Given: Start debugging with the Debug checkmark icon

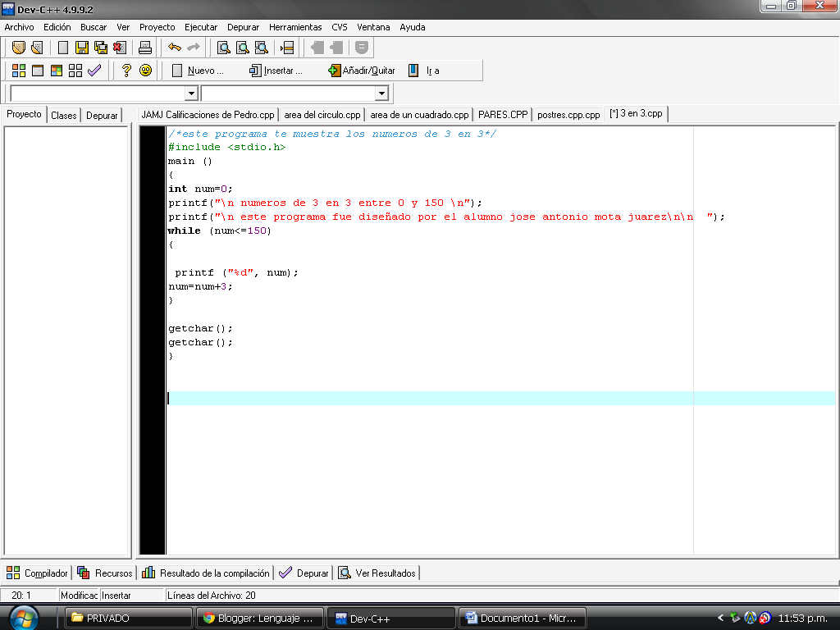Looking at the screenshot, I should [x=93, y=70].
